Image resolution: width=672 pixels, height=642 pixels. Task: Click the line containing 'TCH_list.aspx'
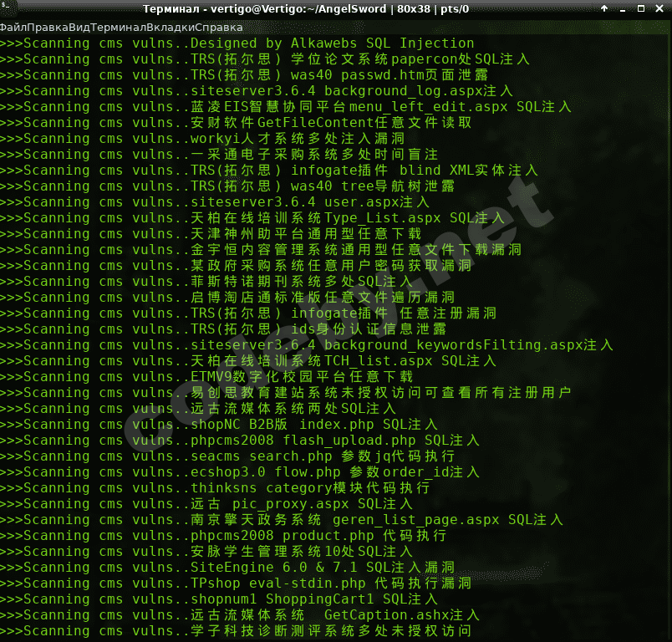(248, 361)
